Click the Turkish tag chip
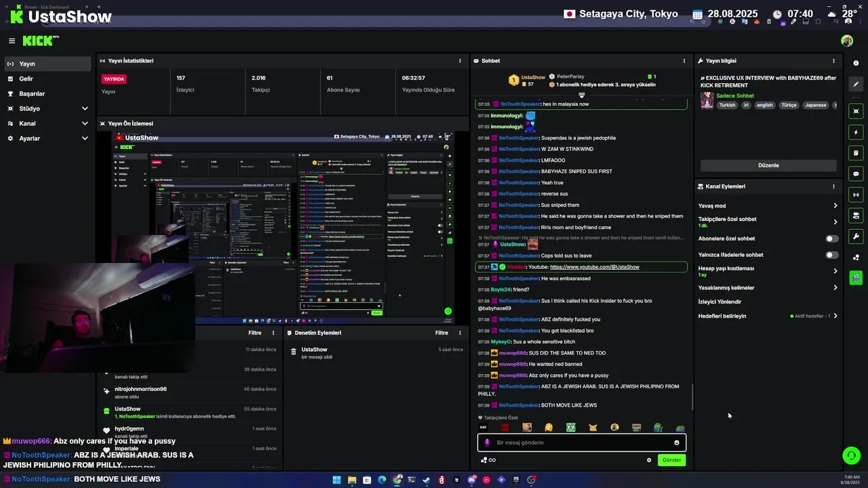Image resolution: width=868 pixels, height=488 pixels. (x=727, y=105)
